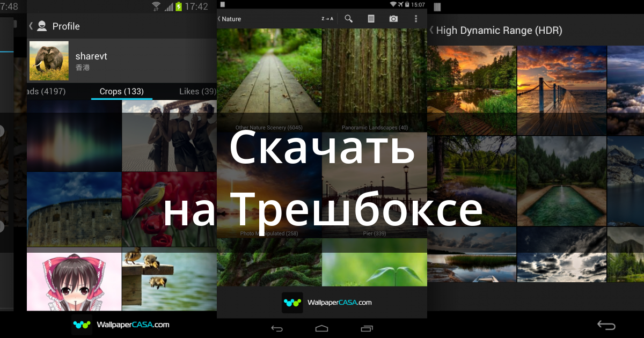The image size is (644, 338).
Task: Open the forest pool HDR thumbnail
Action: click(x=562, y=181)
